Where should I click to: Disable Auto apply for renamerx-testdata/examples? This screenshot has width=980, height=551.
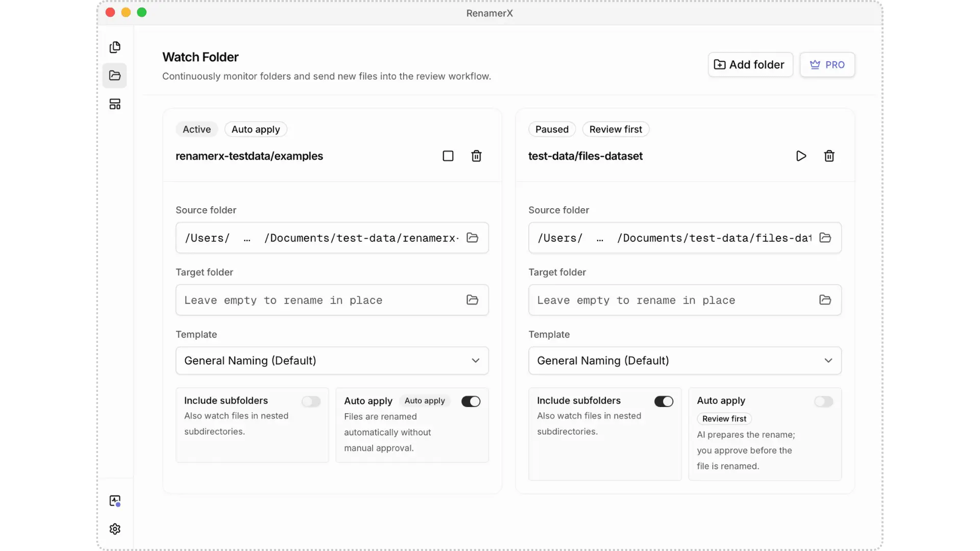pos(471,402)
